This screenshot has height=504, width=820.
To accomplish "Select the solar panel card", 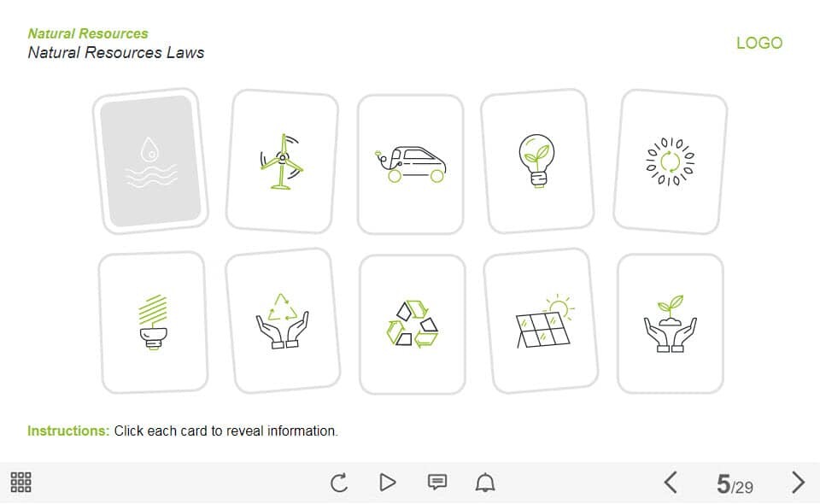I will (541, 321).
